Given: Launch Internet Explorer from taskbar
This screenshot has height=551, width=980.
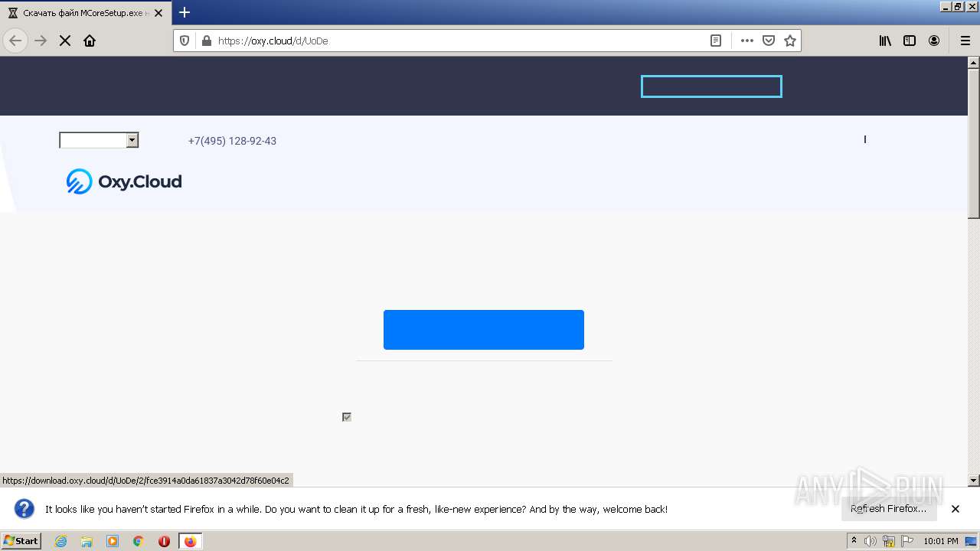Looking at the screenshot, I should (61, 541).
